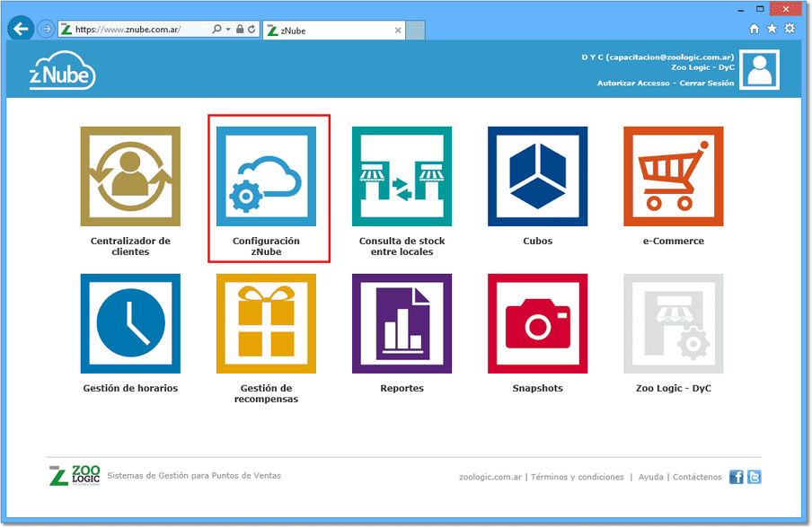812x528 pixels.
Task: Click the search magnifier in address bar
Action: point(217,30)
